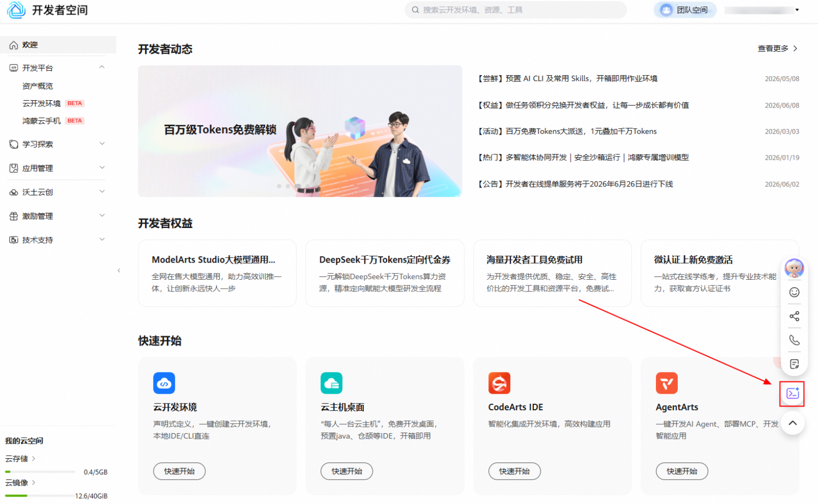This screenshot has height=504, width=818.
Task: Click the 团队空间 button
Action: (685, 10)
